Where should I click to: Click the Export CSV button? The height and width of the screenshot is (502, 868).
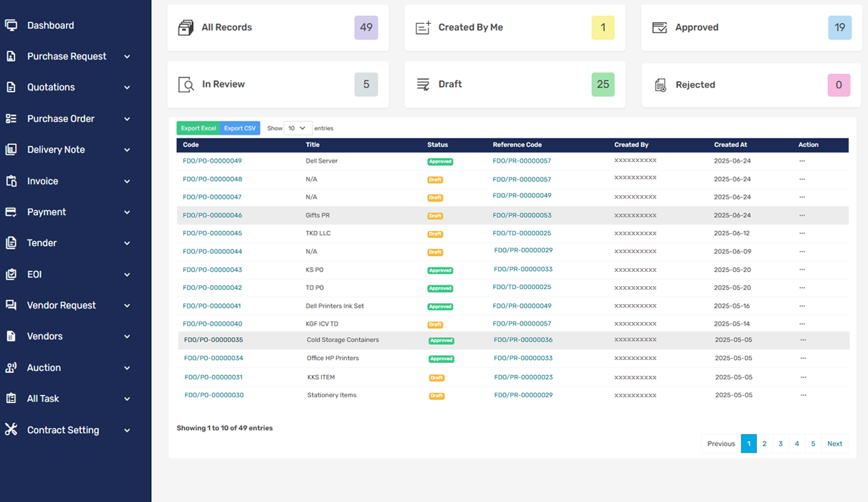(240, 128)
